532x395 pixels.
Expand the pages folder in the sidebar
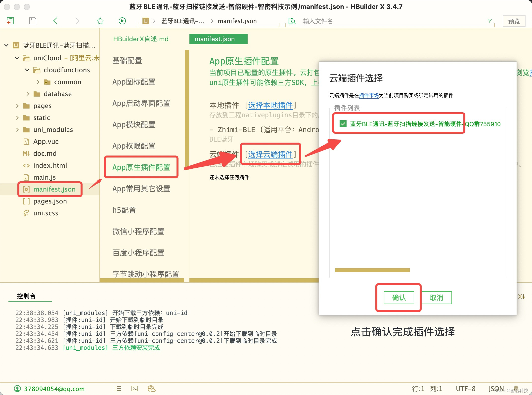point(17,106)
